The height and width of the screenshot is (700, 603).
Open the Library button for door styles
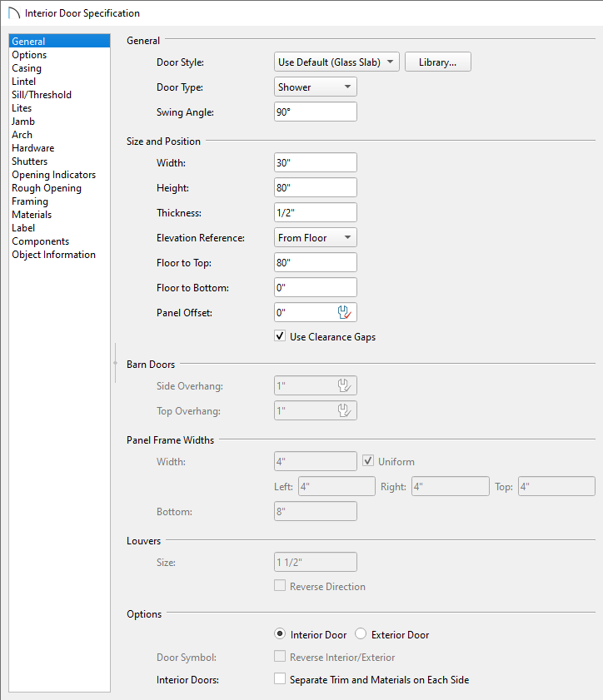[x=438, y=62]
